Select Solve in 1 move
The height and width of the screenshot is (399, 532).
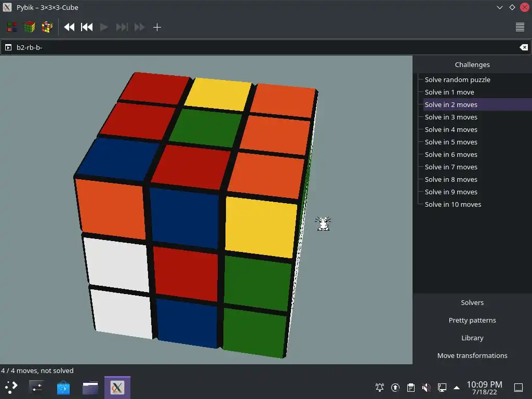click(449, 92)
